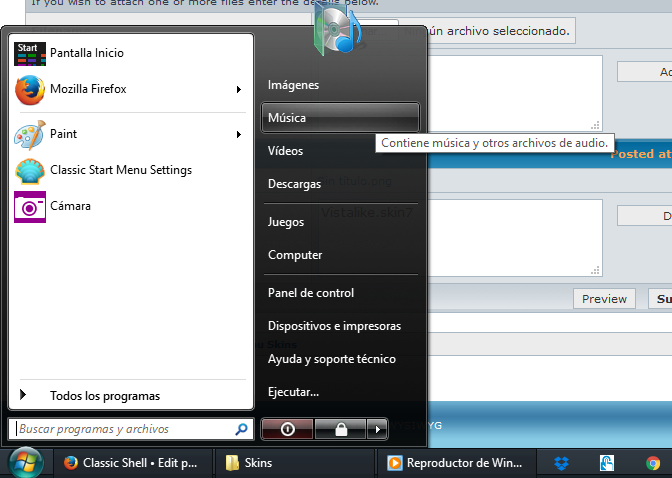Click the Dropbox icon in the taskbar
The width and height of the screenshot is (672, 478).
click(x=561, y=463)
